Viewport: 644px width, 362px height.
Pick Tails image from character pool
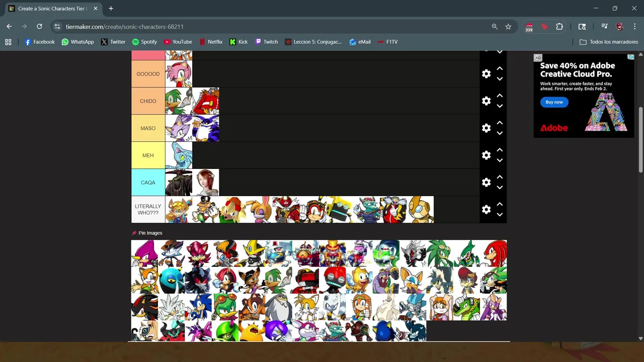pos(305,307)
